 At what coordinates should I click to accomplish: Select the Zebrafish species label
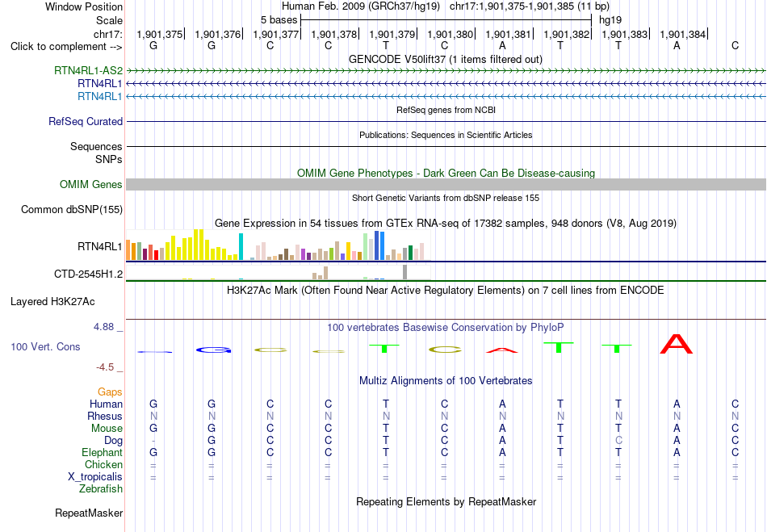pyautogui.click(x=101, y=489)
